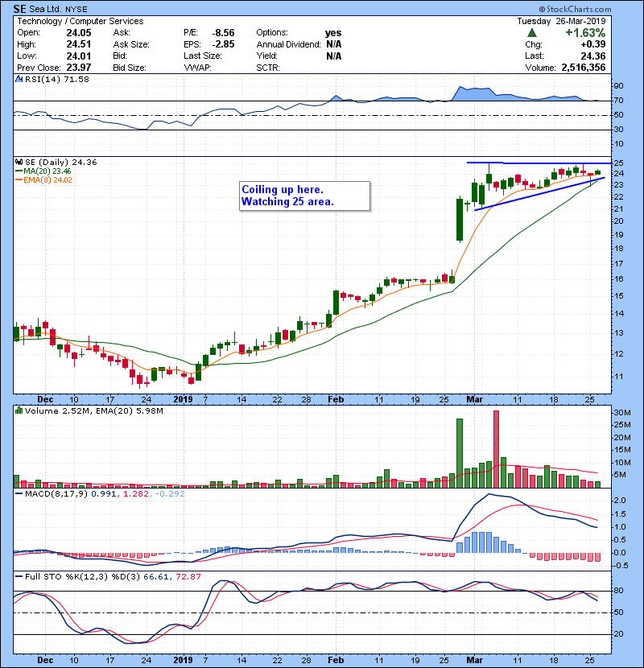
Task: Click the High value 24.51
Action: point(79,44)
